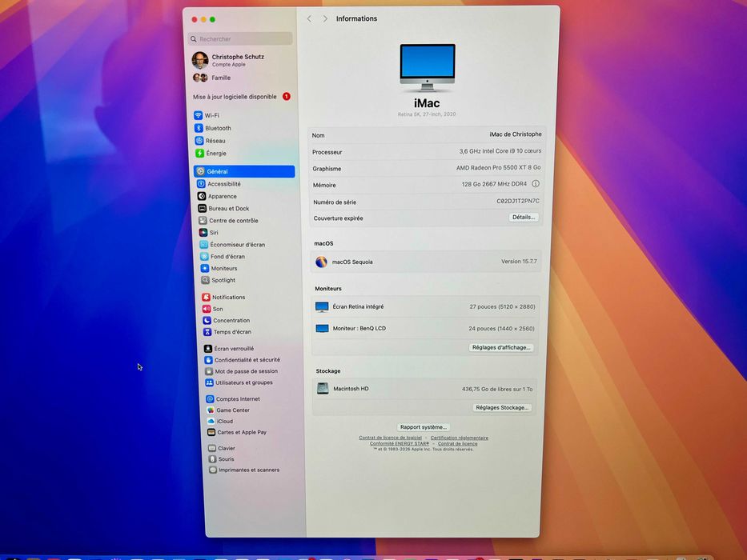
Task: Click '3,6 GHz Intel Core i9 10 cœurs'
Action: 500,151
